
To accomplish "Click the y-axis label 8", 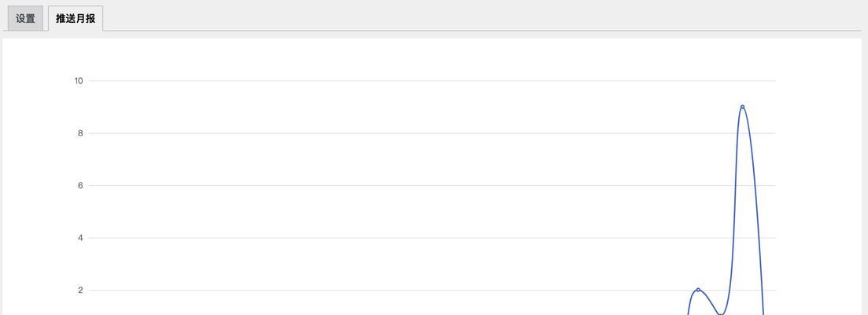I will coord(81,133).
